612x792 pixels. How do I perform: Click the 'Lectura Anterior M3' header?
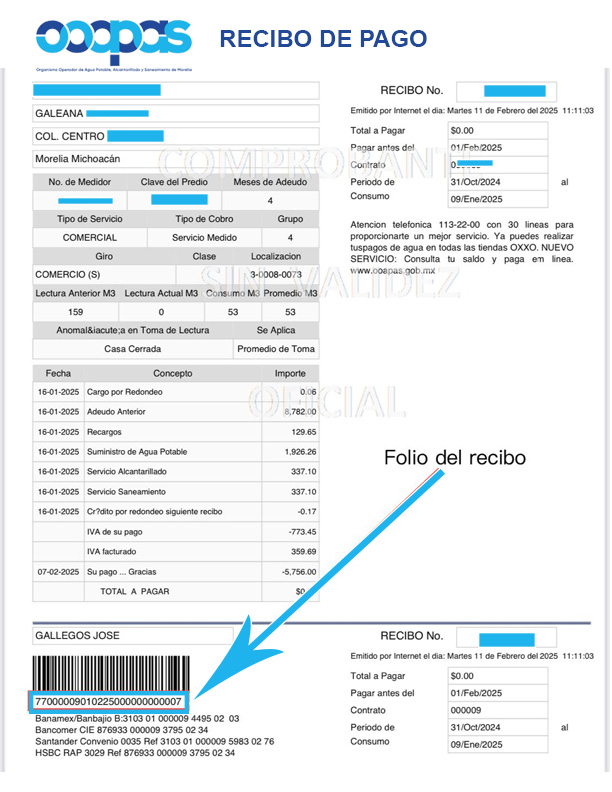75,293
